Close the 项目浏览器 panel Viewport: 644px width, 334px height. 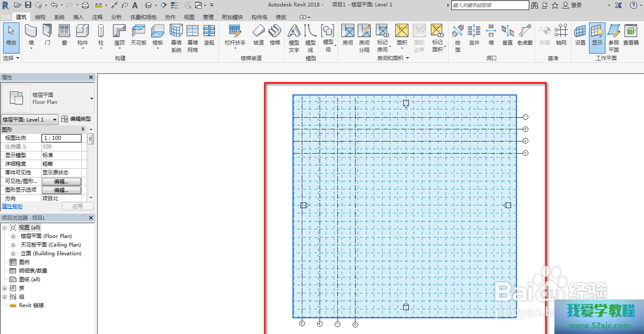pyautogui.click(x=91, y=218)
